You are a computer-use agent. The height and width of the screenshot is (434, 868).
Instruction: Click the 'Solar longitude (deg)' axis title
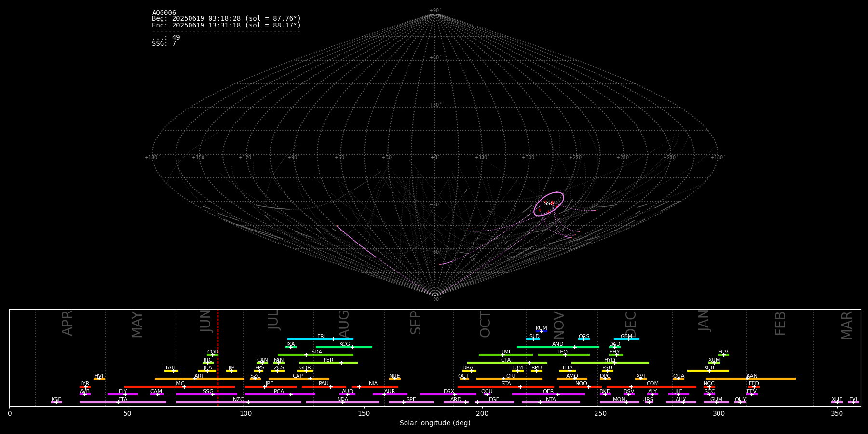coord(435,423)
